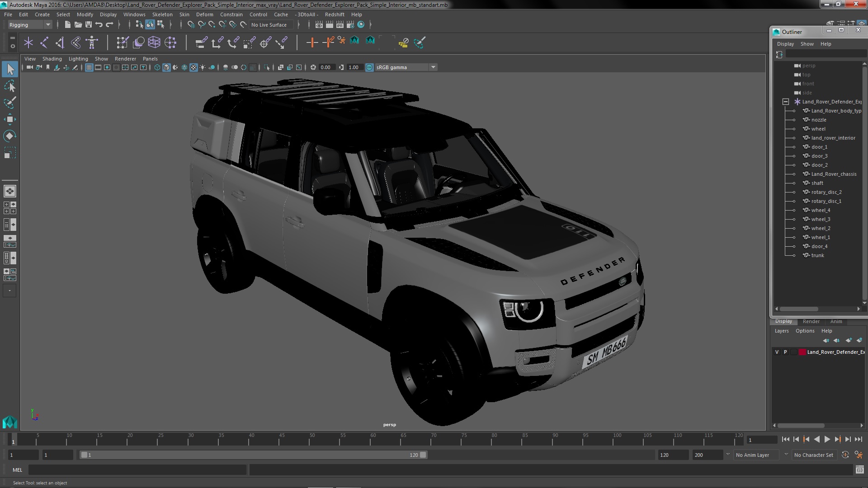Open the Skeleton menu

(x=162, y=14)
